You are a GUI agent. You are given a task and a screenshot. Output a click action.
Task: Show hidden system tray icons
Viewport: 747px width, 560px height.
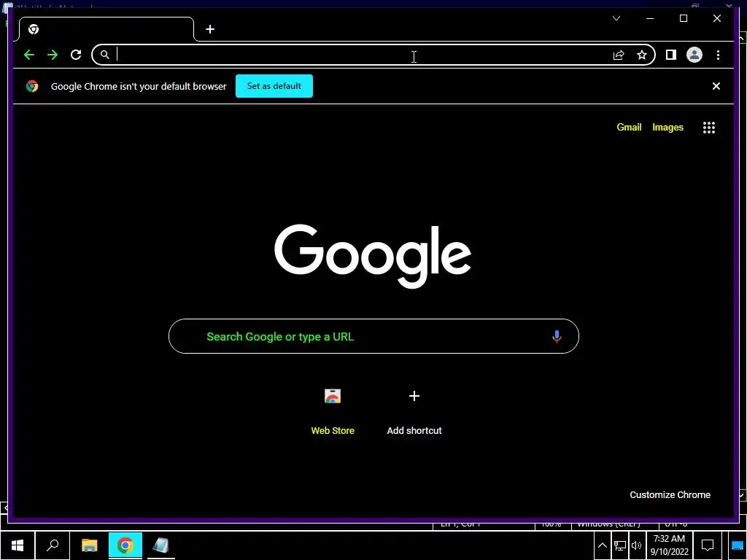602,545
